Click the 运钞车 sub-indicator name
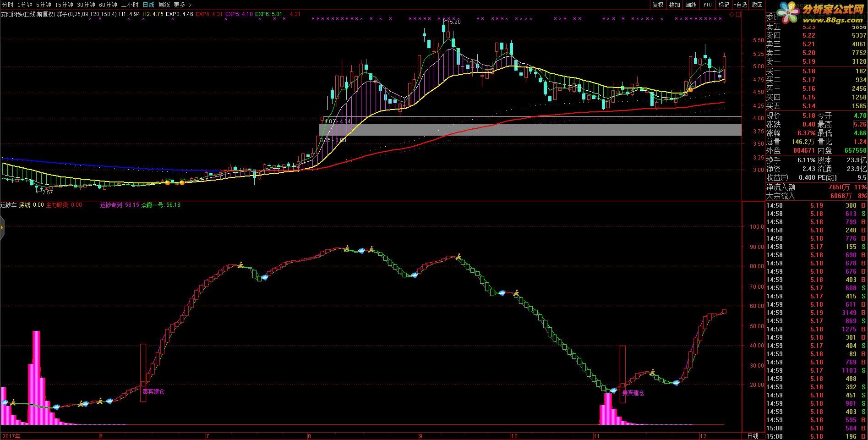 coord(8,205)
